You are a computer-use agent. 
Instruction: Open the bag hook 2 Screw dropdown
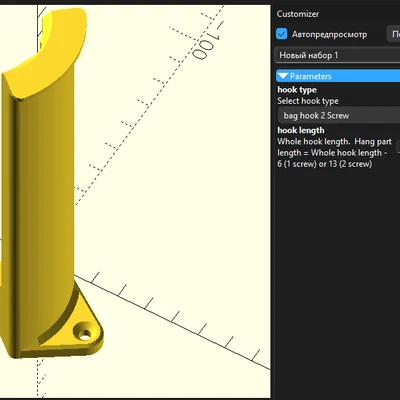339,116
